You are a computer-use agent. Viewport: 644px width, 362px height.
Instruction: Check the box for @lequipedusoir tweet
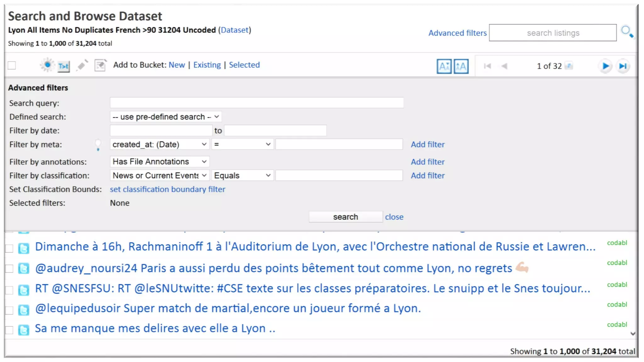coord(9,310)
